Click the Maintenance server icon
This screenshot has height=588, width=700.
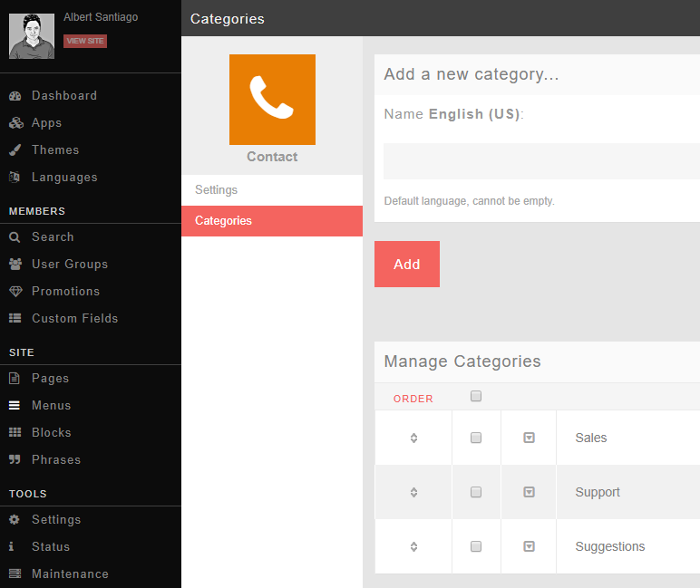[15, 574]
